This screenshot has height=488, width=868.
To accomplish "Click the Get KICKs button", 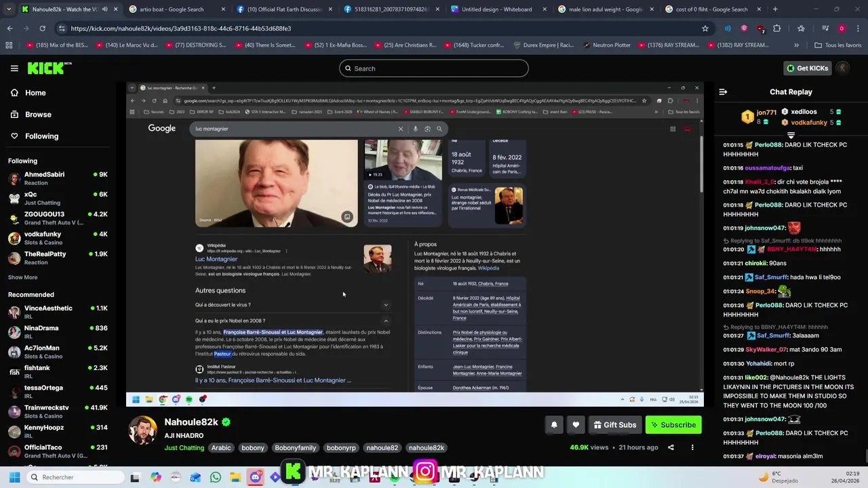I will pyautogui.click(x=807, y=68).
